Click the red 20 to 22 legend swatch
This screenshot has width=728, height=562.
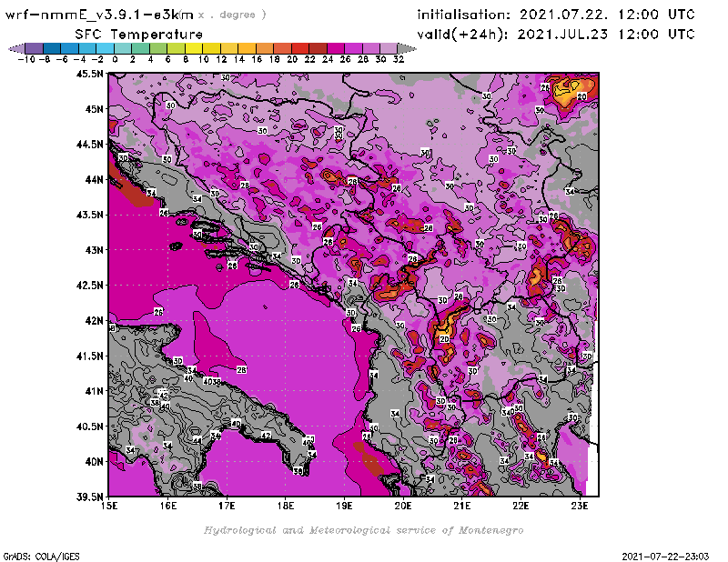[x=300, y=49]
